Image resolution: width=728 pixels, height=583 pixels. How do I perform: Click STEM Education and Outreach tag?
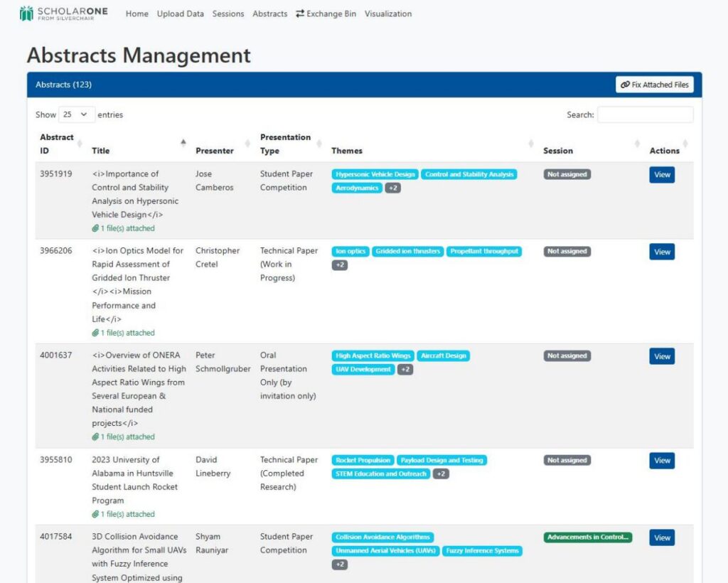(x=381, y=474)
